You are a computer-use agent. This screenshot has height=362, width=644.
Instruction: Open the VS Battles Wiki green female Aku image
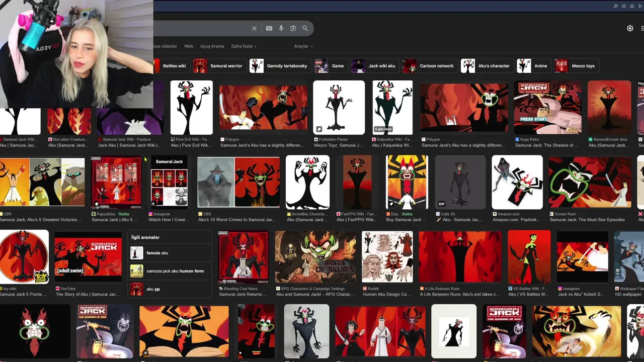click(529, 257)
